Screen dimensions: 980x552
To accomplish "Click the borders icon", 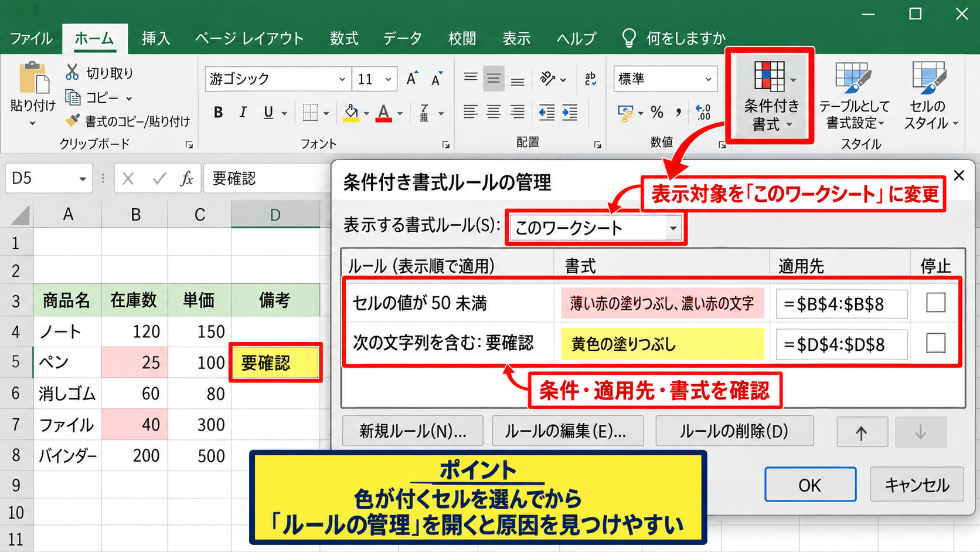I will click(x=310, y=112).
